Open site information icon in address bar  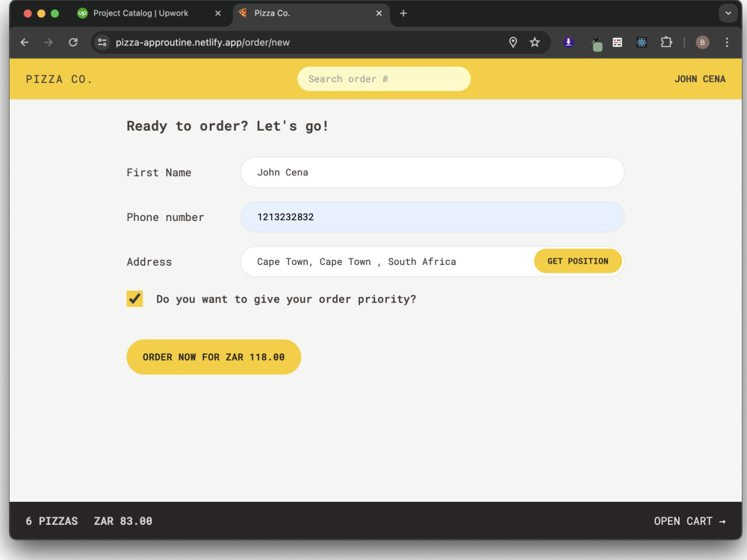102,43
